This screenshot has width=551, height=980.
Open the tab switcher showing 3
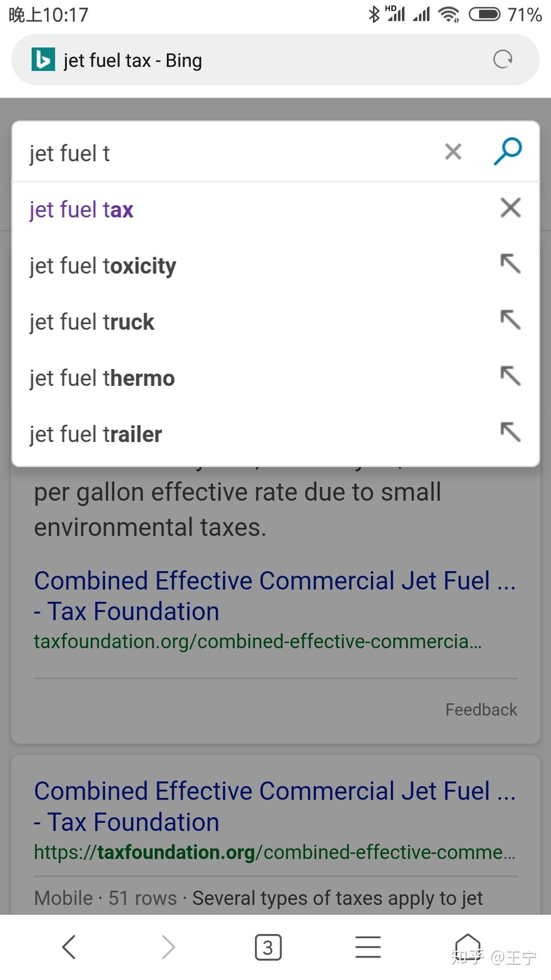(x=268, y=947)
